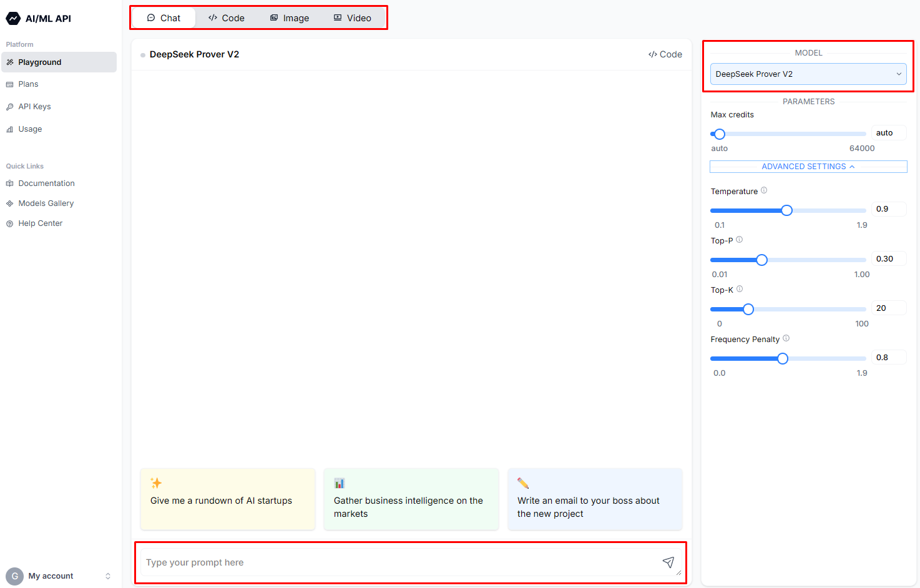Switch to the Image tab
This screenshot has height=588, width=920.
pos(290,18)
